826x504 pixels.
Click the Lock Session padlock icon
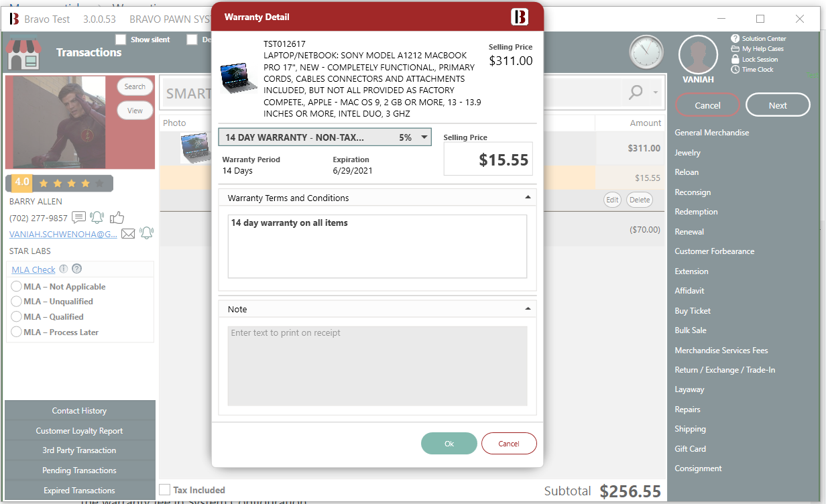coord(735,59)
